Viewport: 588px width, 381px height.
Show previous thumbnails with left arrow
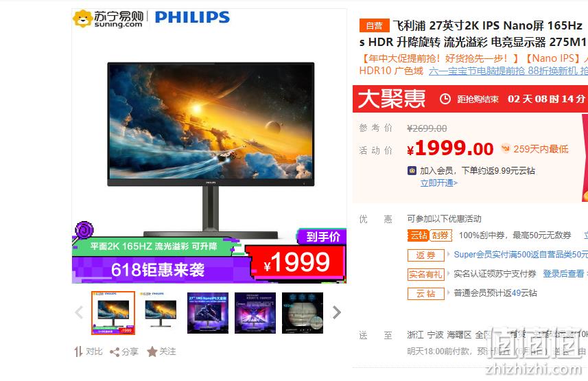[x=79, y=312]
